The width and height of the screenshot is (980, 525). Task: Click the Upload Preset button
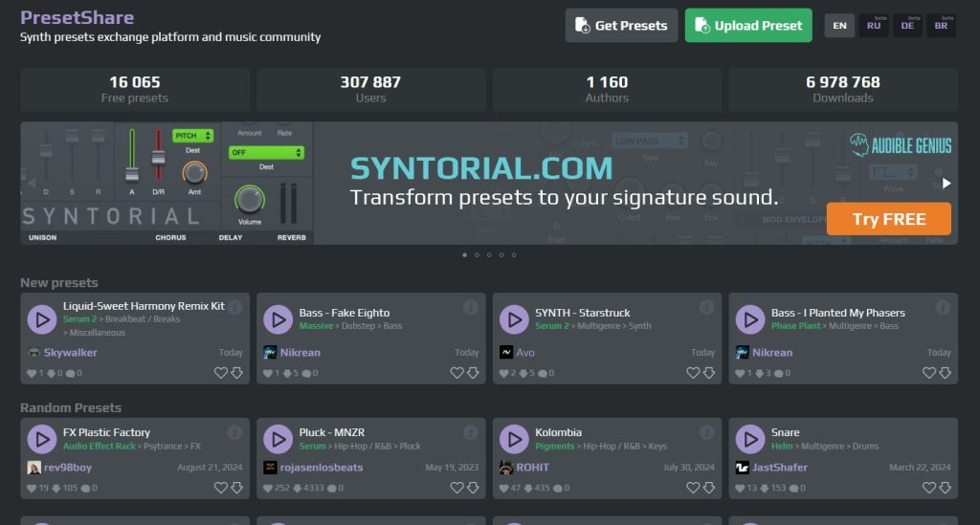[748, 26]
